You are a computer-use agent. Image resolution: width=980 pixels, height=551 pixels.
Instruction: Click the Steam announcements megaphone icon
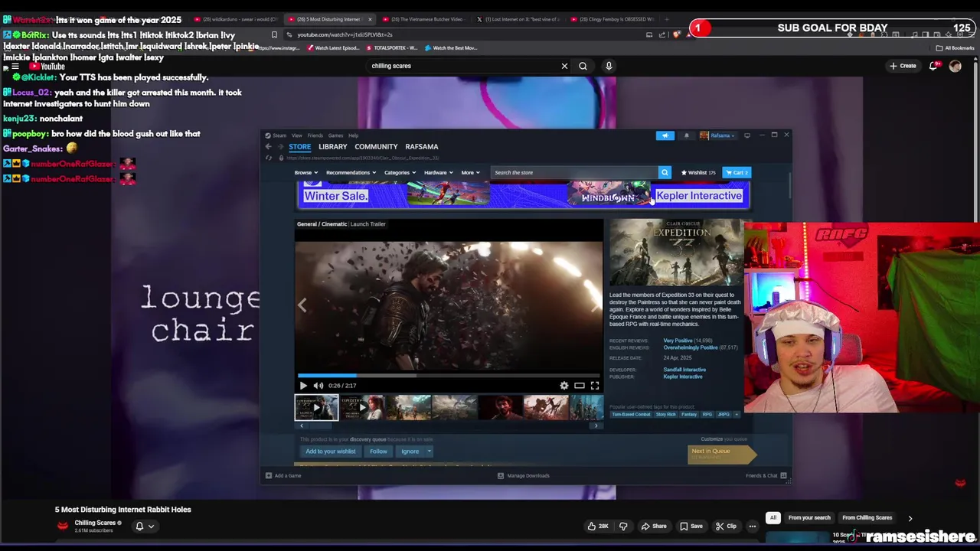coord(665,135)
